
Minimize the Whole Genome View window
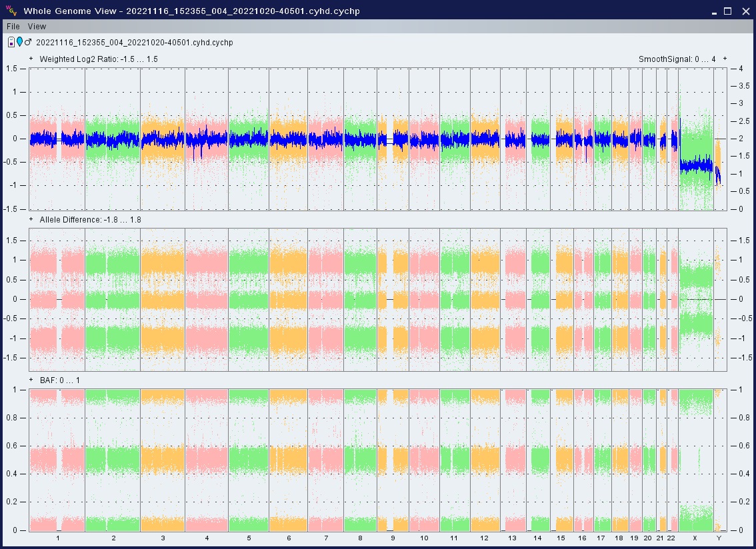[x=713, y=11]
